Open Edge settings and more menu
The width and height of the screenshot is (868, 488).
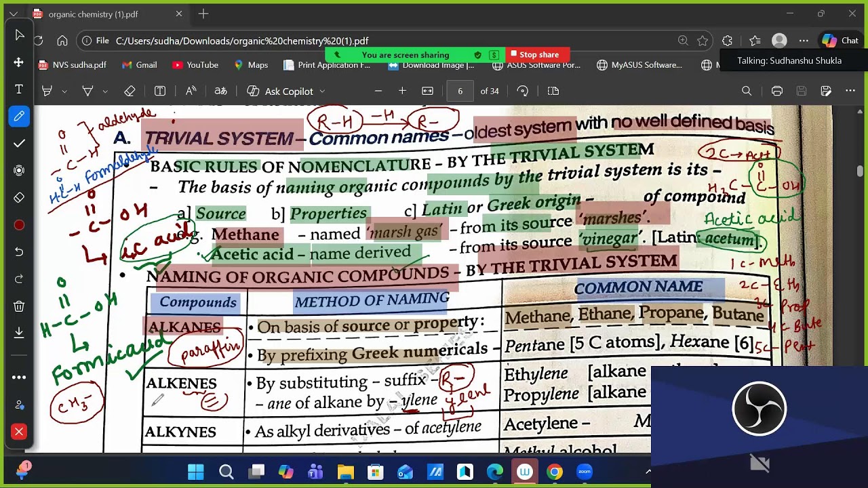(804, 41)
